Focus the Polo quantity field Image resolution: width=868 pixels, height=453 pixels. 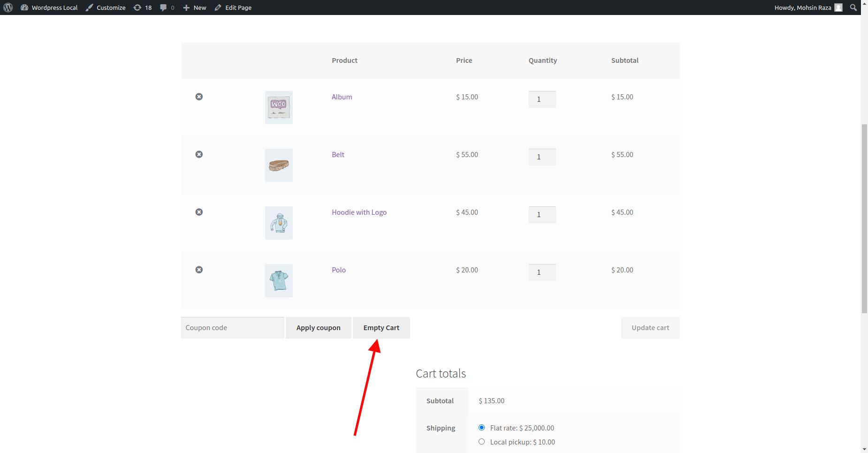tap(542, 272)
